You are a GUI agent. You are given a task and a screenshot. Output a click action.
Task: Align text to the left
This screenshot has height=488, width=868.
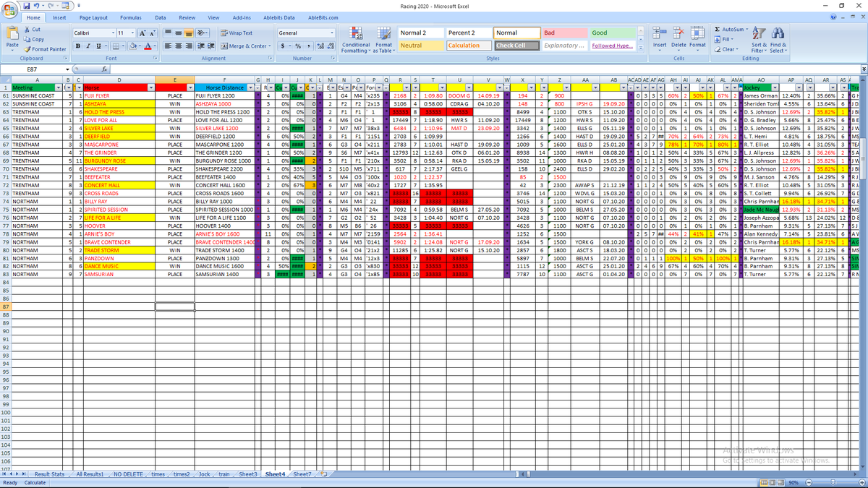pos(168,46)
